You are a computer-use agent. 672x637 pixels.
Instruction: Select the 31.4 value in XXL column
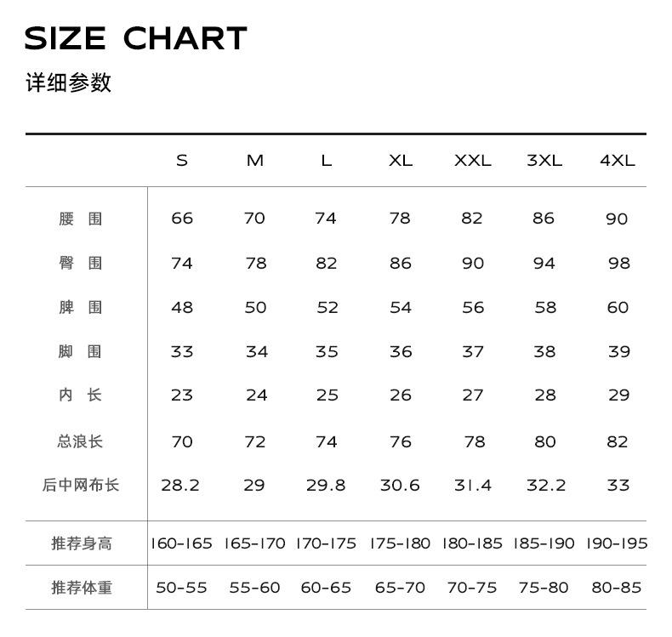(x=473, y=486)
